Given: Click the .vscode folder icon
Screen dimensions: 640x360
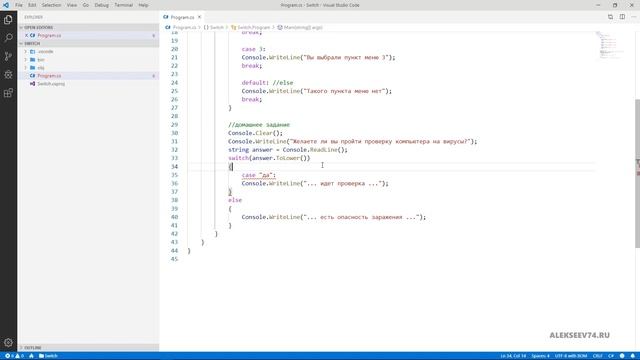Looking at the screenshot, I should coord(33,51).
